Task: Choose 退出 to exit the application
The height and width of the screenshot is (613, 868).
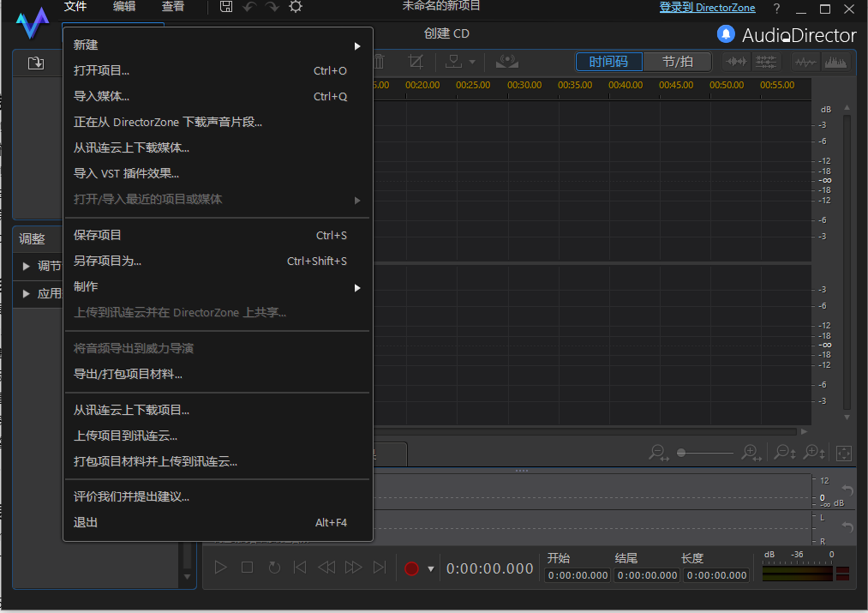Action: point(218,523)
